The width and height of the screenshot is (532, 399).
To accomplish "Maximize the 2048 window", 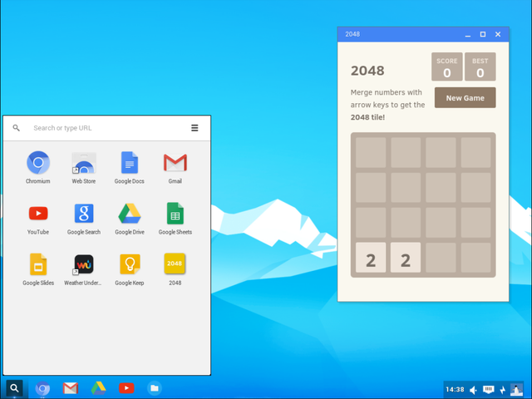I will click(483, 34).
